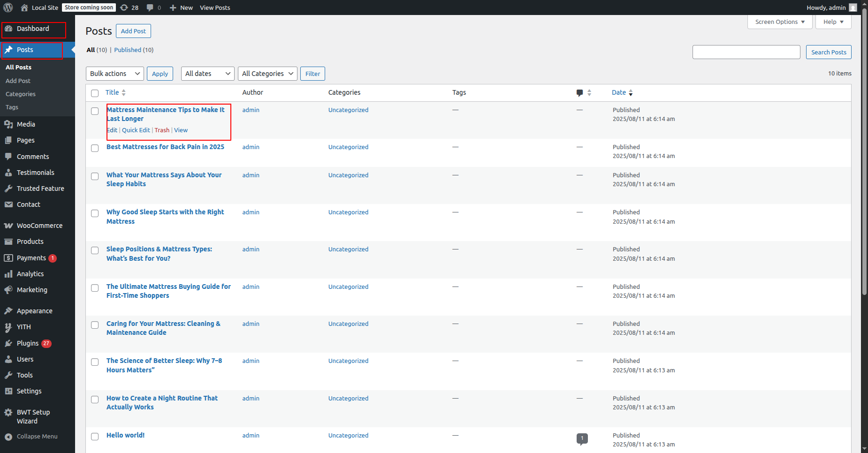Check the box for Best Mattresses for Back Pain

click(95, 148)
